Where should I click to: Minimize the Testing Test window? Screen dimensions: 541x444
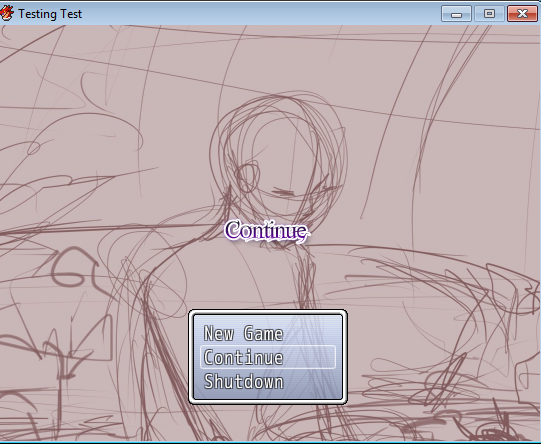click(x=456, y=14)
